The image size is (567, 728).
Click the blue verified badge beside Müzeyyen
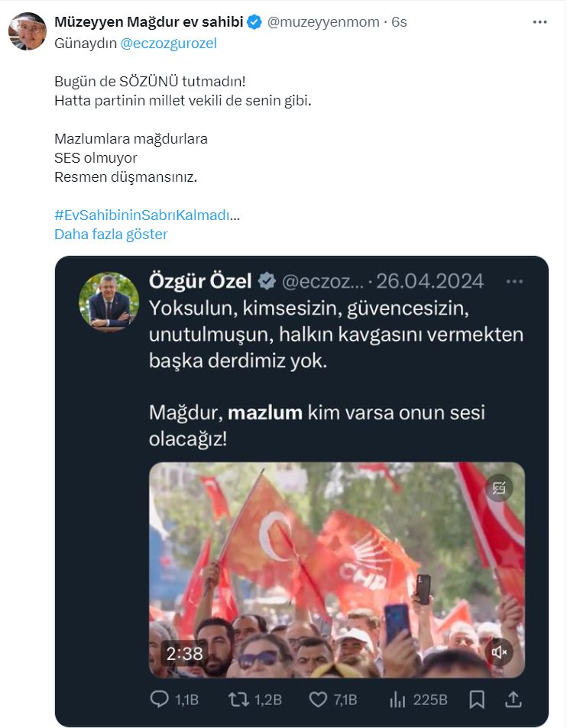pyautogui.click(x=254, y=22)
